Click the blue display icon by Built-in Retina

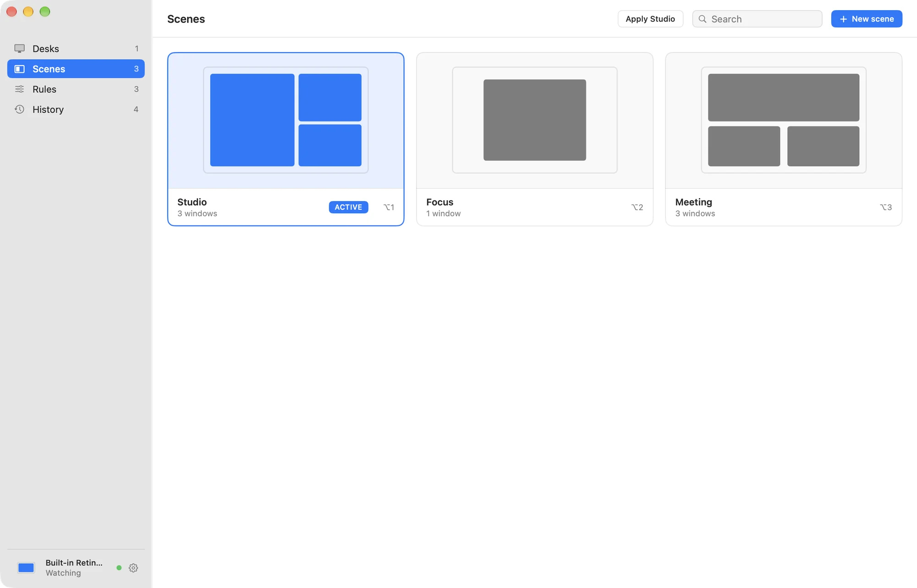pos(26,568)
